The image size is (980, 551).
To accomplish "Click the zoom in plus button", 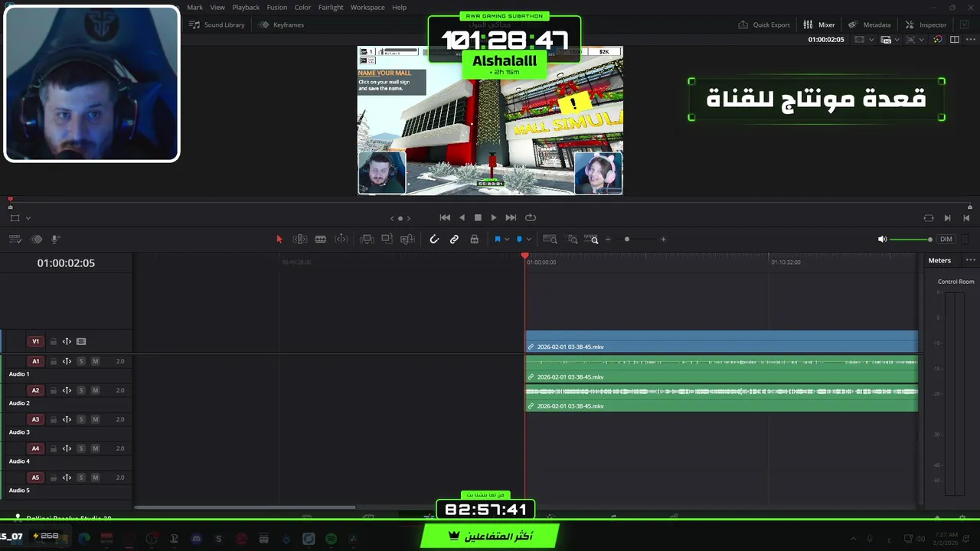I will (663, 240).
